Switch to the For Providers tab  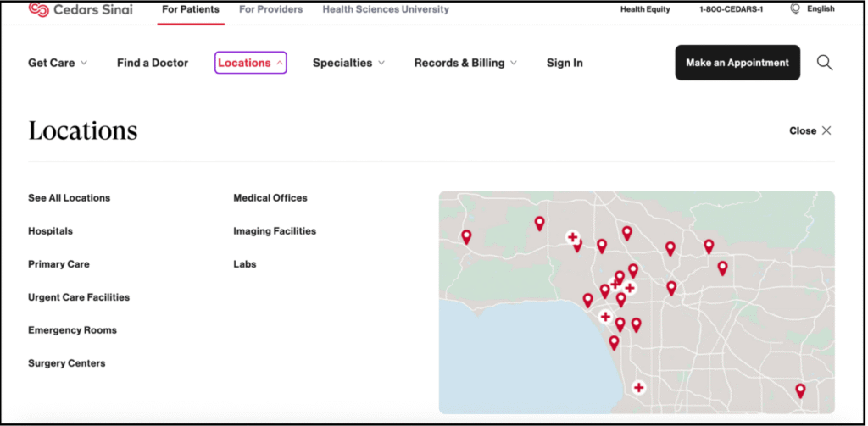[x=270, y=9]
